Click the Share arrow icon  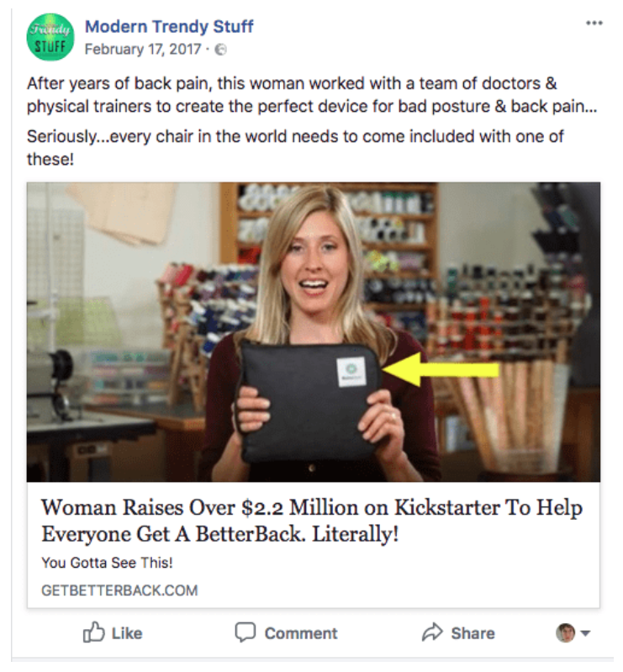pos(432,632)
